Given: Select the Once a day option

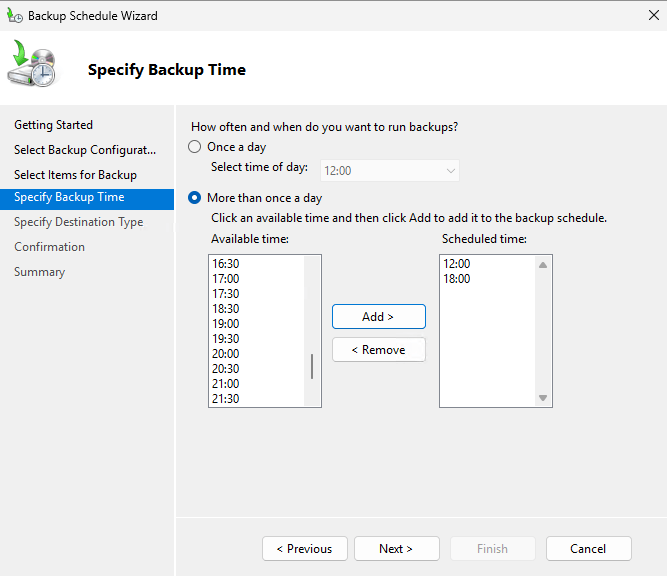Looking at the screenshot, I should pos(195,147).
